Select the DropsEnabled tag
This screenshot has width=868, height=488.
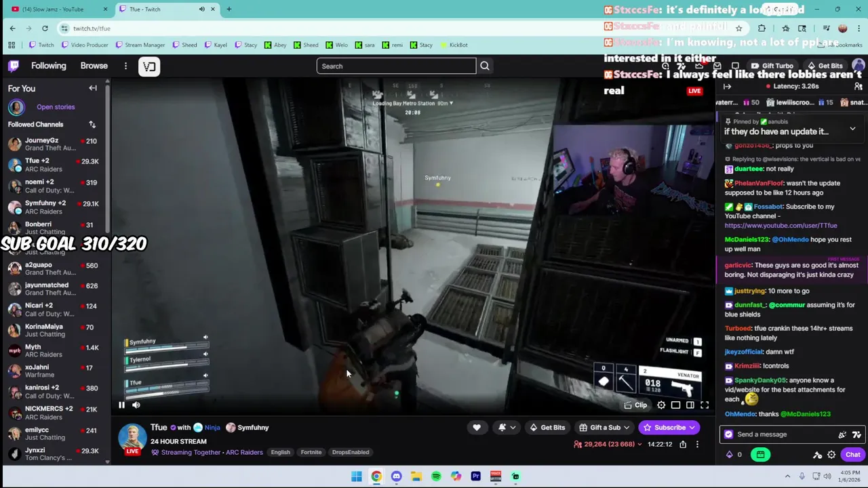point(351,452)
